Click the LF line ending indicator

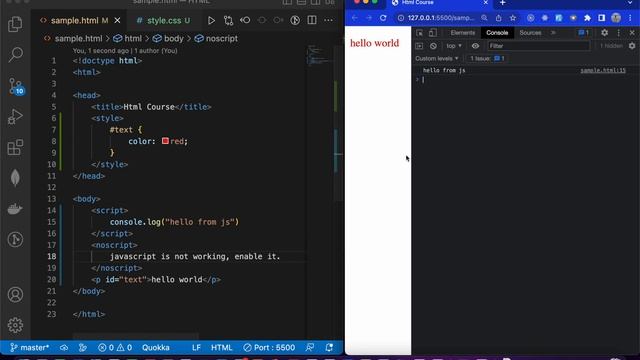coord(196,347)
